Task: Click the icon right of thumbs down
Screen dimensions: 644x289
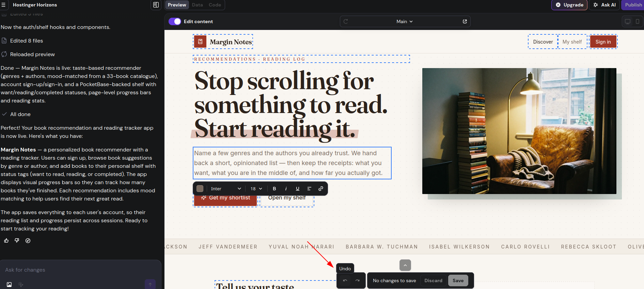Action: 28,241
